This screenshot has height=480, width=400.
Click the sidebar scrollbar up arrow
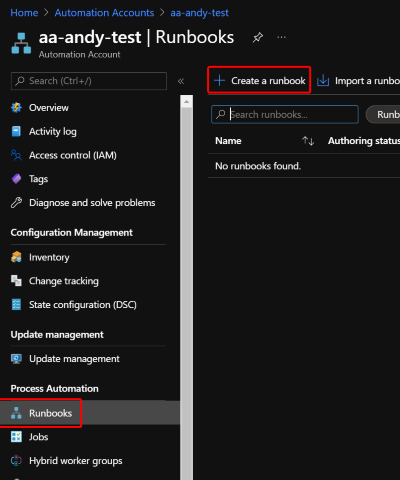(x=186, y=101)
